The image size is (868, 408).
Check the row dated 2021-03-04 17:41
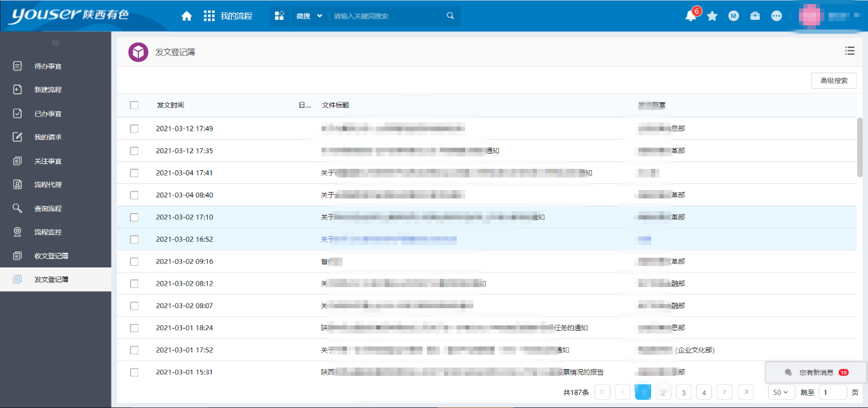(134, 173)
